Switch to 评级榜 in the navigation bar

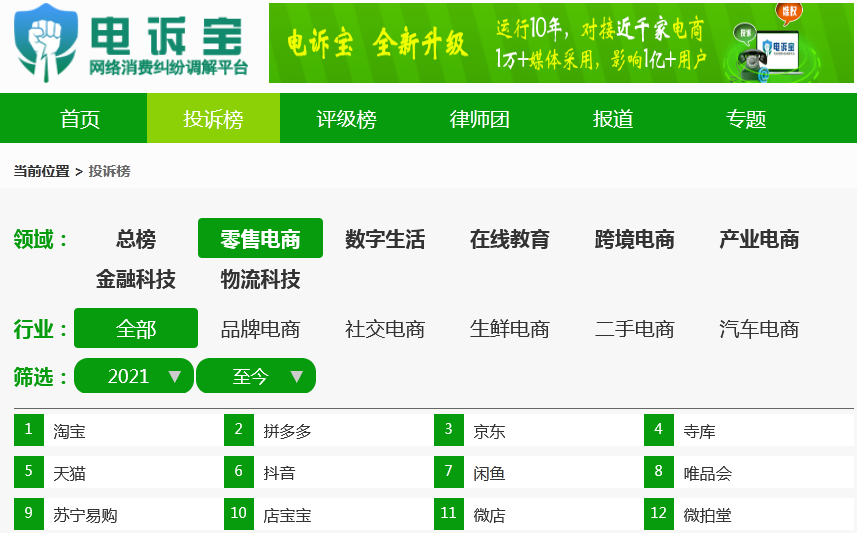click(x=347, y=119)
